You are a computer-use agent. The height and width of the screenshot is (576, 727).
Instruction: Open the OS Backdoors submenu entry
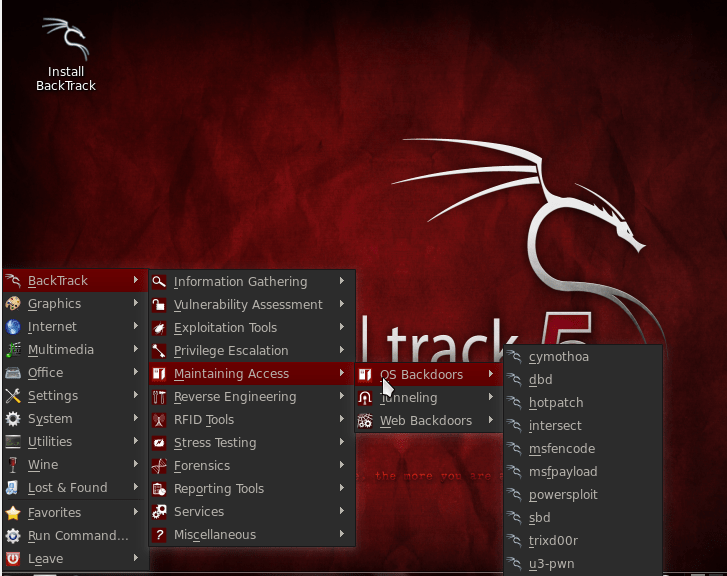tap(429, 375)
